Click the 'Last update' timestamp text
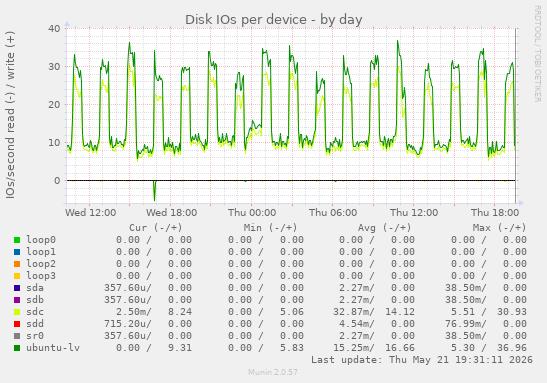This screenshot has height=383, width=547. (422, 360)
